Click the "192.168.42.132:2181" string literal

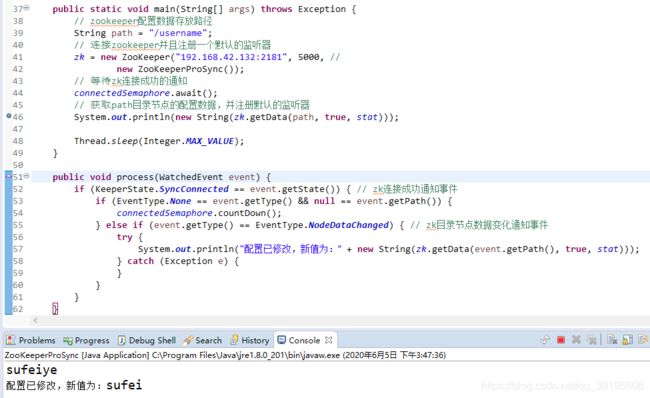pyautogui.click(x=231, y=57)
